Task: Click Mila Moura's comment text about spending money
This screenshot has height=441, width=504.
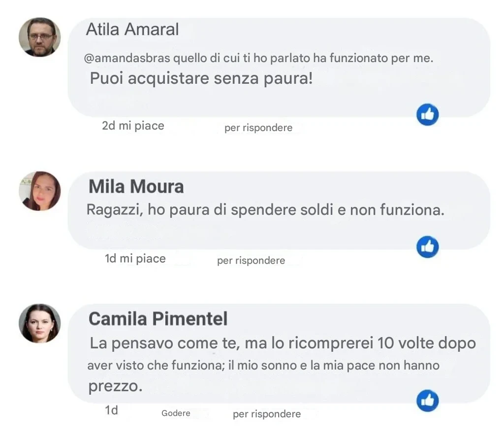Action: 265,210
